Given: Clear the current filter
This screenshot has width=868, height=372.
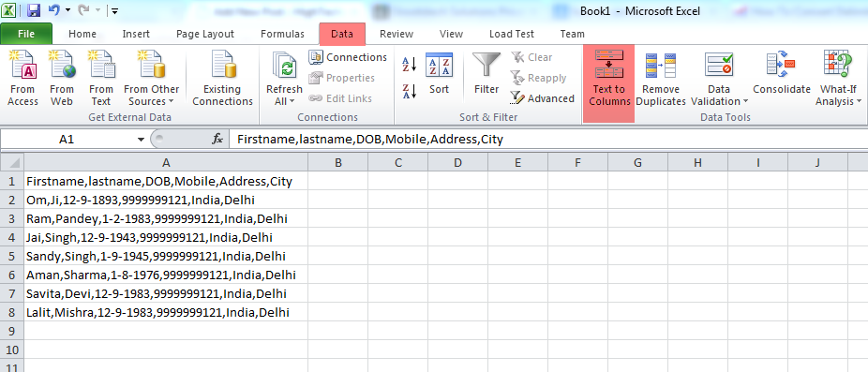Looking at the screenshot, I should coord(531,57).
